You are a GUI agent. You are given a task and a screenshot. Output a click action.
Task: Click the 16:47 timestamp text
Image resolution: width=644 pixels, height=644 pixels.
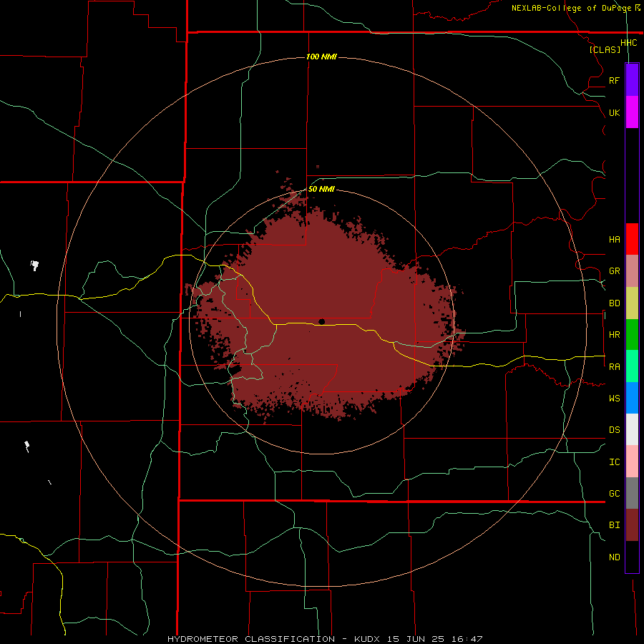(x=466, y=639)
